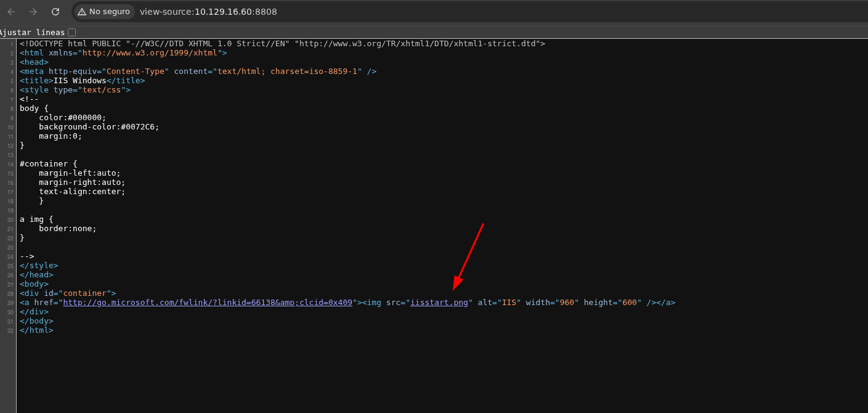The width and height of the screenshot is (868, 413).
Task: Reload the view-source page
Action: coord(55,12)
